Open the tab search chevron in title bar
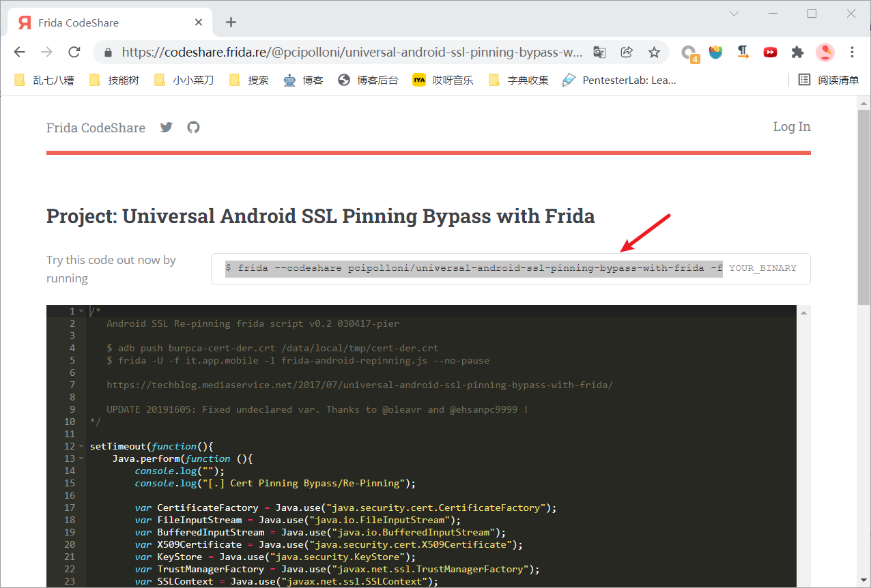The height and width of the screenshot is (588, 871). [734, 14]
